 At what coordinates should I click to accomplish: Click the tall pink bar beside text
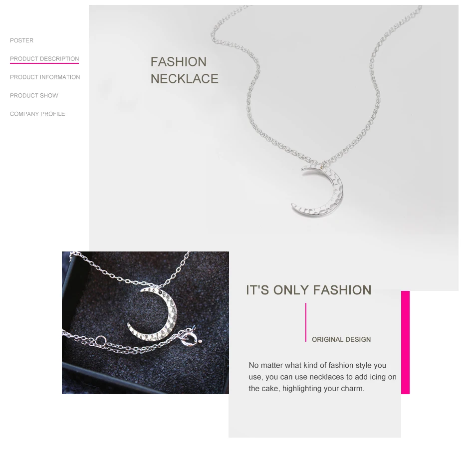405,342
